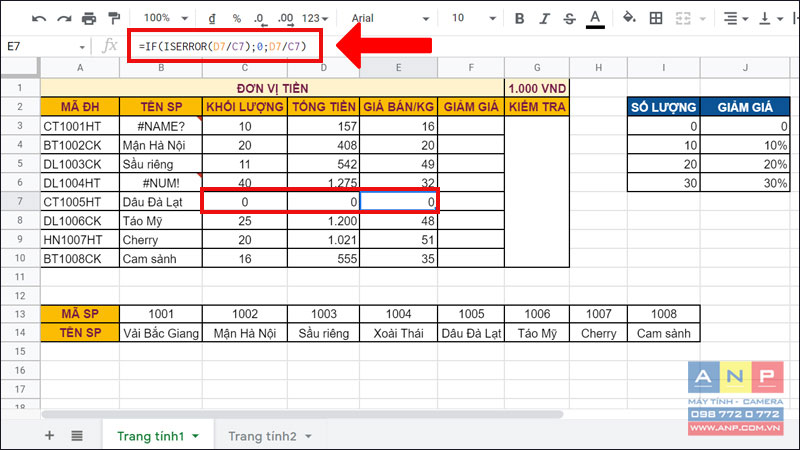Click cell containing #NAME? error

click(x=161, y=126)
